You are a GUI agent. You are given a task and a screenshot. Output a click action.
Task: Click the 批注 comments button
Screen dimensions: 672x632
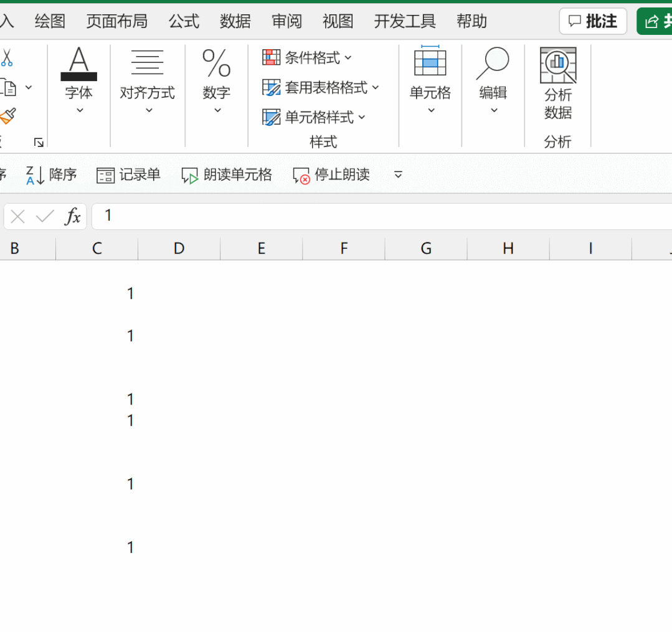(x=593, y=21)
